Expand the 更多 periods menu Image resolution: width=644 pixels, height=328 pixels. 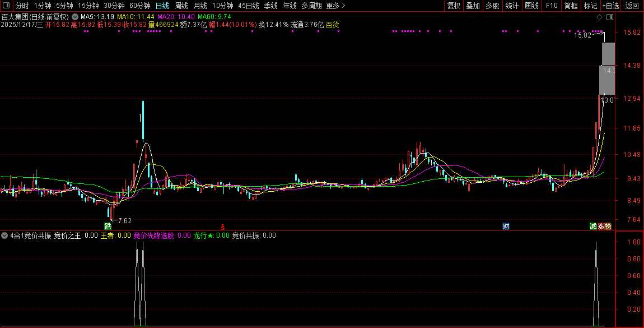click(x=335, y=6)
